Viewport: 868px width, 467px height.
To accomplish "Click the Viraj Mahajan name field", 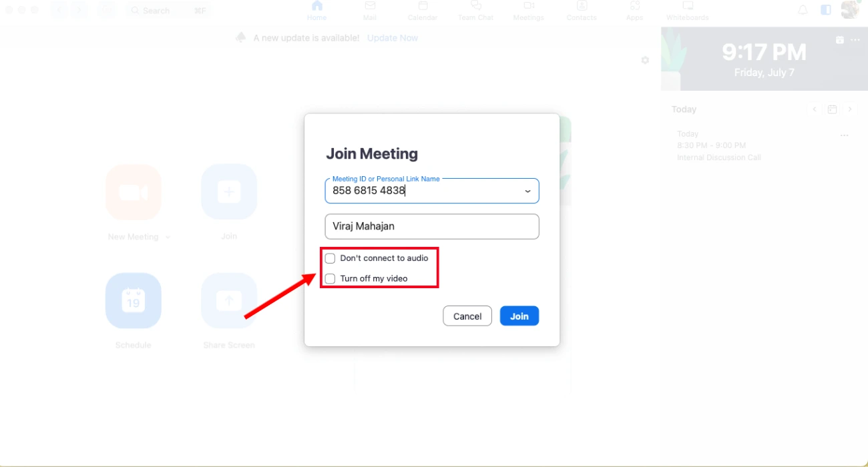I will click(432, 226).
